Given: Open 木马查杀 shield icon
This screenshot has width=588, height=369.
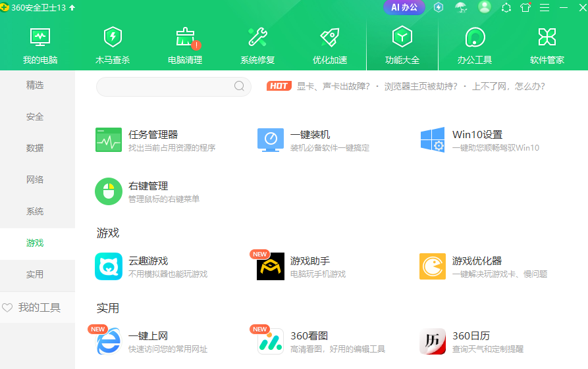Looking at the screenshot, I should 113,37.
